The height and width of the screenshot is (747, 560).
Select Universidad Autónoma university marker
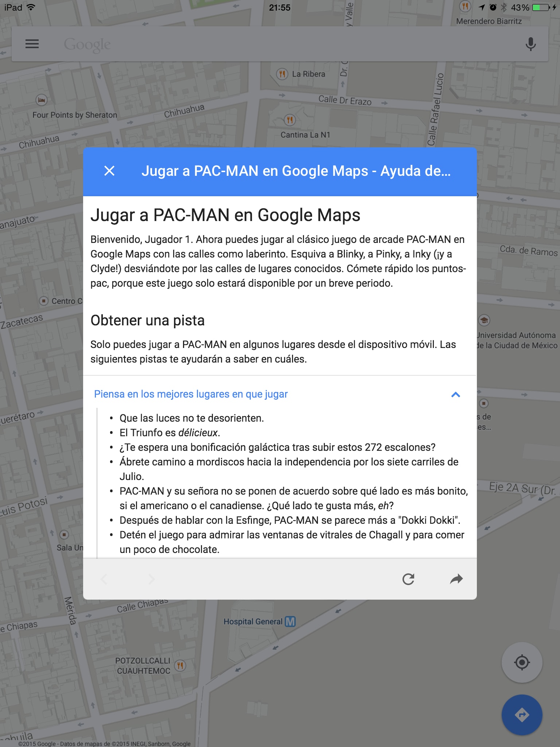(484, 320)
